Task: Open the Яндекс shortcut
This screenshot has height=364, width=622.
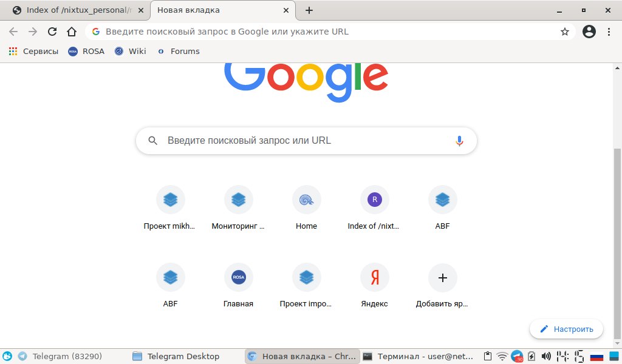Action: [374, 286]
